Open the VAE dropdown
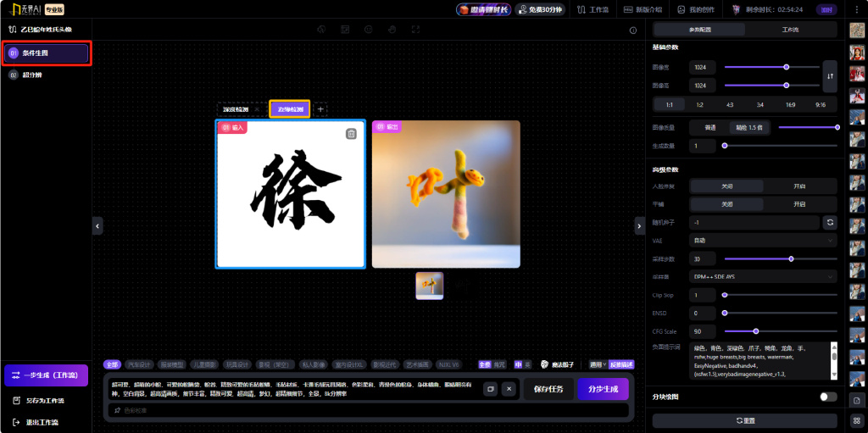The image size is (868, 433). pyautogui.click(x=763, y=241)
